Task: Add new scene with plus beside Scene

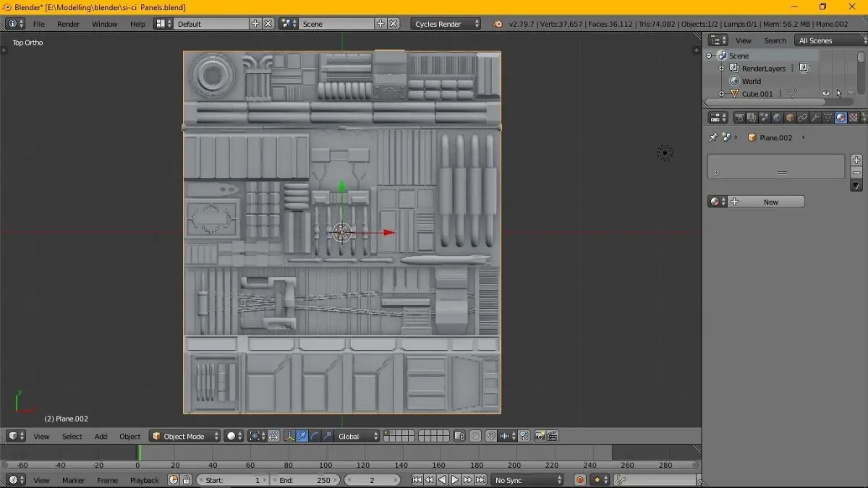Action: click(380, 24)
